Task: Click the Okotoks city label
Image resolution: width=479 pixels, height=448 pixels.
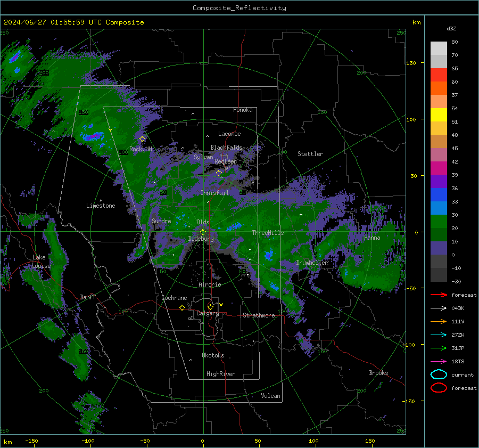Action: pyautogui.click(x=213, y=355)
